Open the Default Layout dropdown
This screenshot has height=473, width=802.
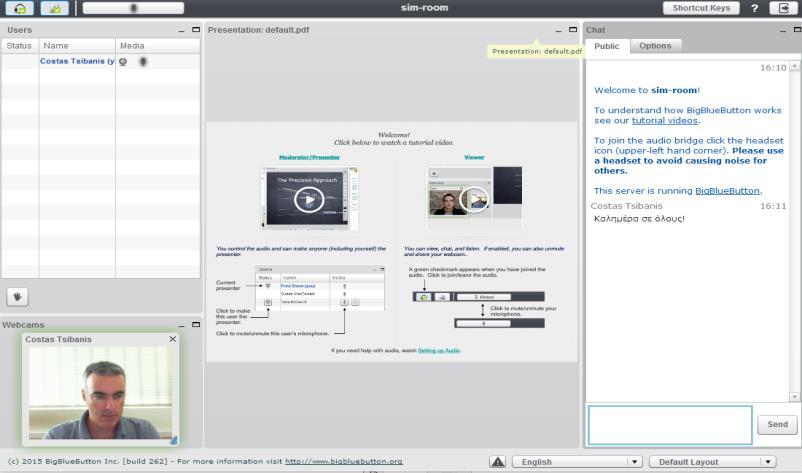click(712, 462)
